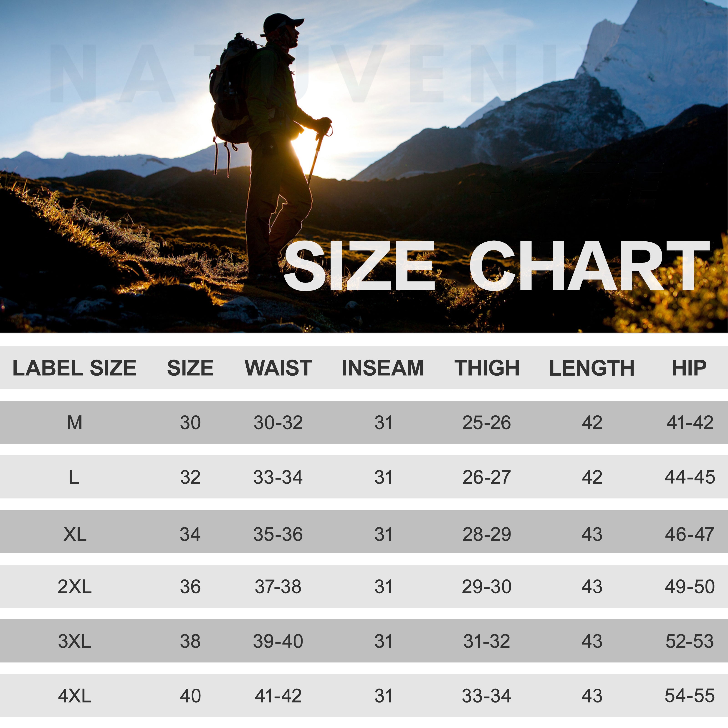The height and width of the screenshot is (728, 728).
Task: Click the 2XL row label
Action: (75, 587)
